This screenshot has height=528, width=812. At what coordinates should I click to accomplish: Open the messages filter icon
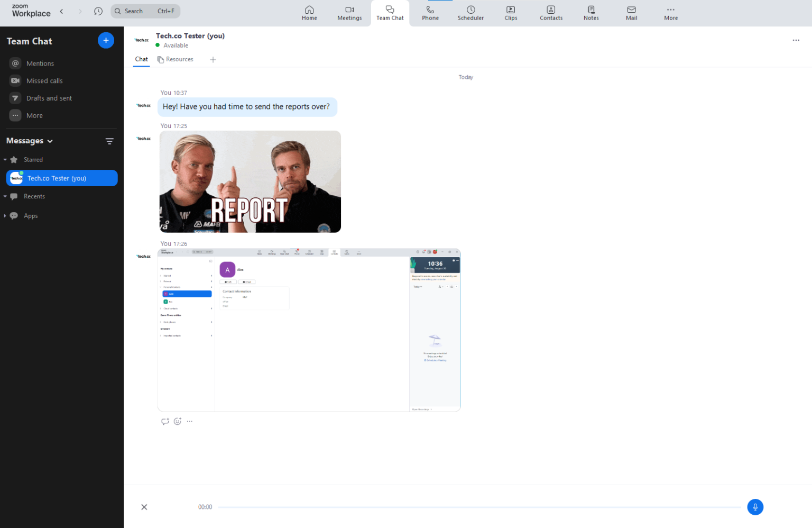[x=109, y=141]
